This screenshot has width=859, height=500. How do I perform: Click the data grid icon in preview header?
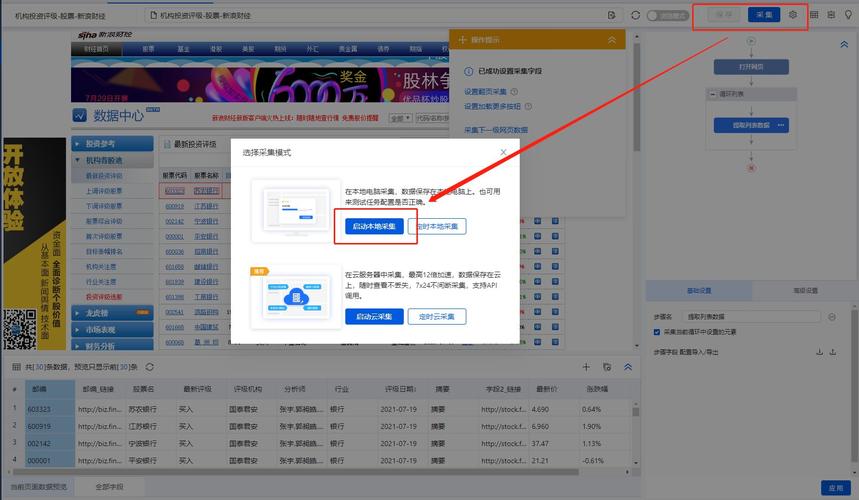[x=16, y=366]
